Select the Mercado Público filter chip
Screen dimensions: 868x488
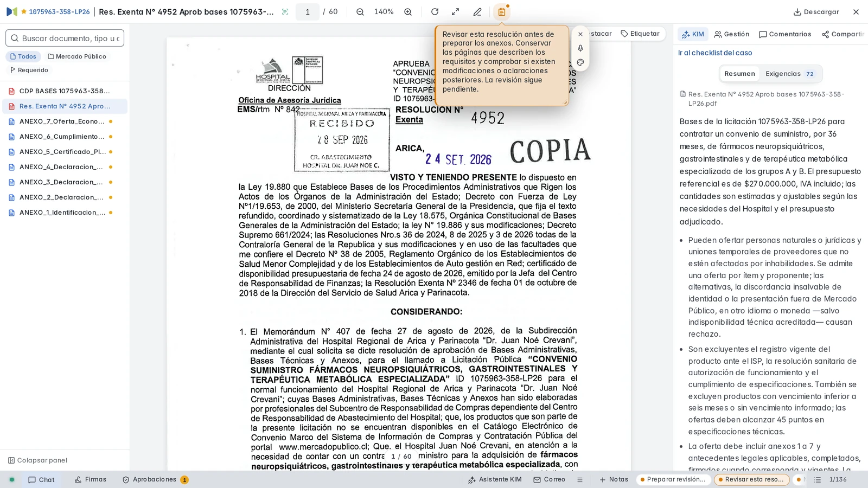pyautogui.click(x=77, y=56)
